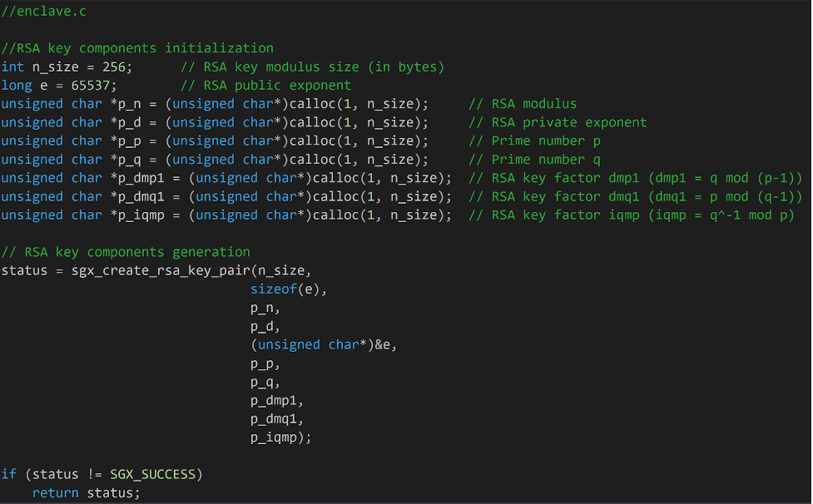Click the Prime number q comment
Image resolution: width=813 pixels, height=504 pixels.
pyautogui.click(x=534, y=160)
